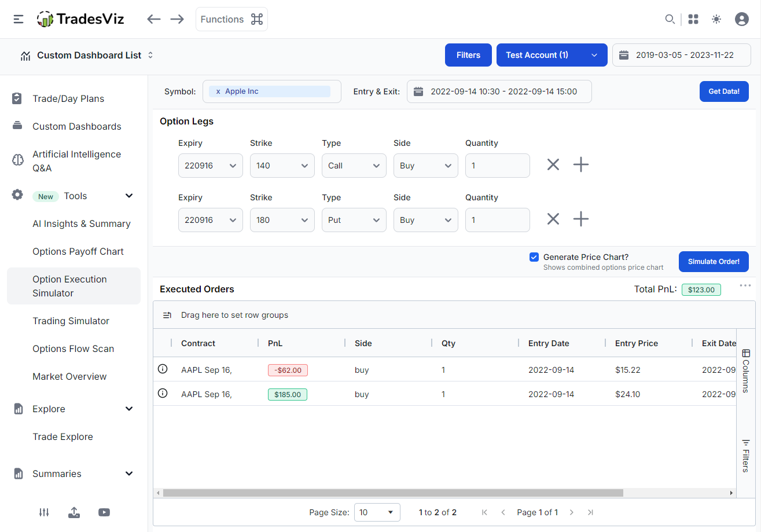Click the blue Filters button

pos(468,55)
